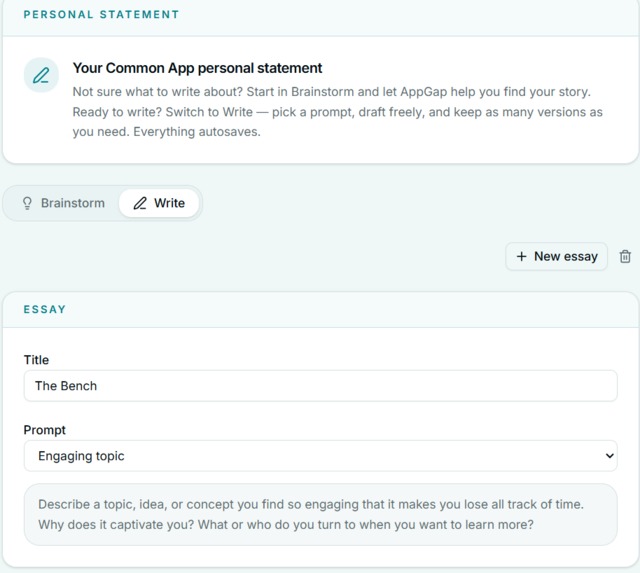Create a New essay

tap(556, 256)
